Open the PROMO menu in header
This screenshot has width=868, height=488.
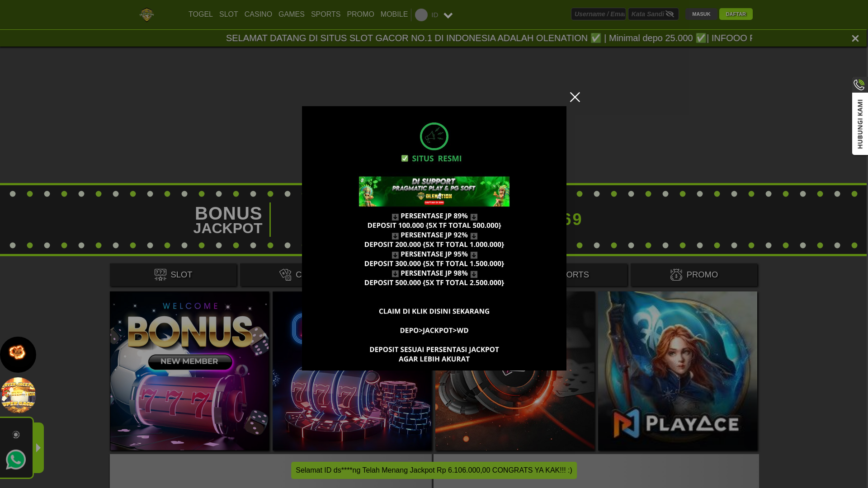[360, 14]
